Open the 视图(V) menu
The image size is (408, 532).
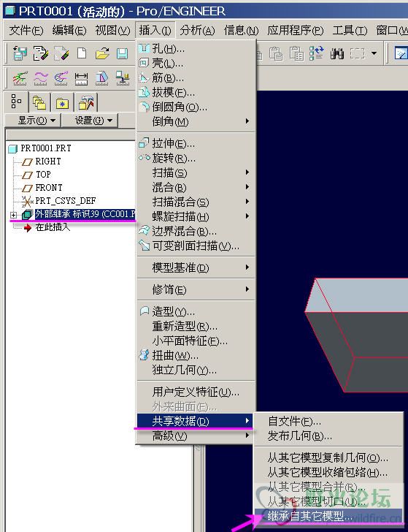[x=112, y=31]
